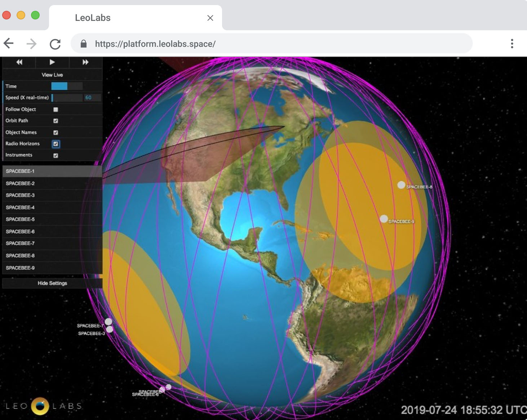
Task: Toggle the Instruments checkbox
Action: pos(56,155)
